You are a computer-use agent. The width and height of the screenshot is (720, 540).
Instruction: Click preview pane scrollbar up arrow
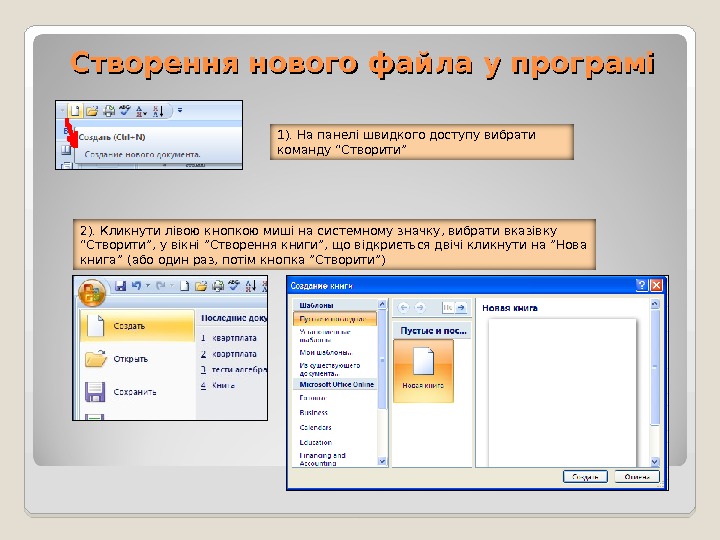pyautogui.click(x=655, y=304)
